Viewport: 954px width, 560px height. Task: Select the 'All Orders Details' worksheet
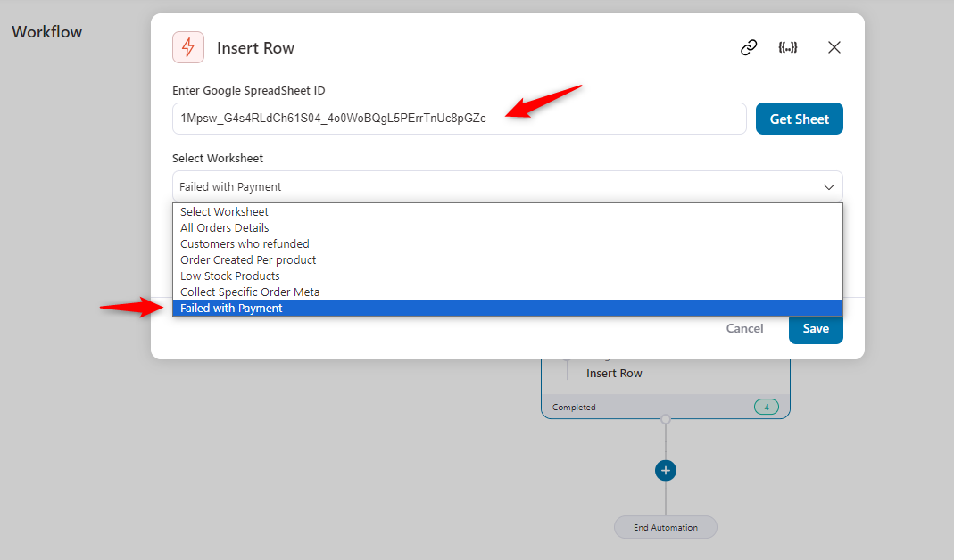coord(508,227)
